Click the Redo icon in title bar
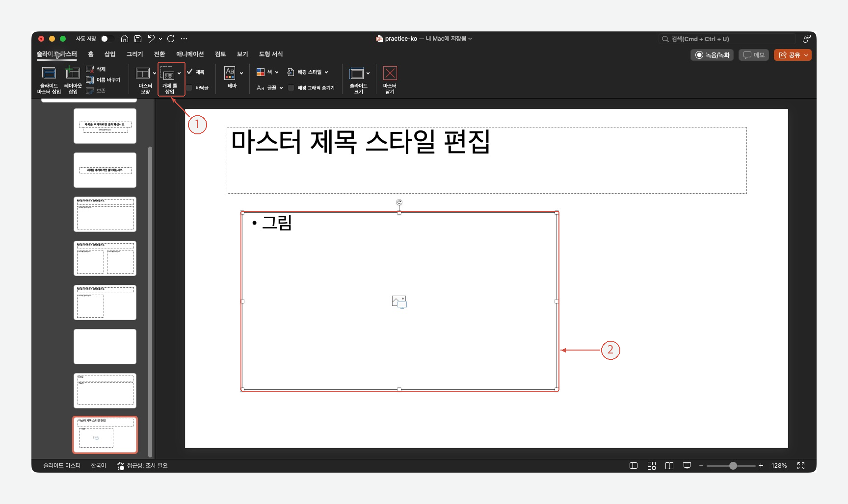848x504 pixels. point(171,39)
